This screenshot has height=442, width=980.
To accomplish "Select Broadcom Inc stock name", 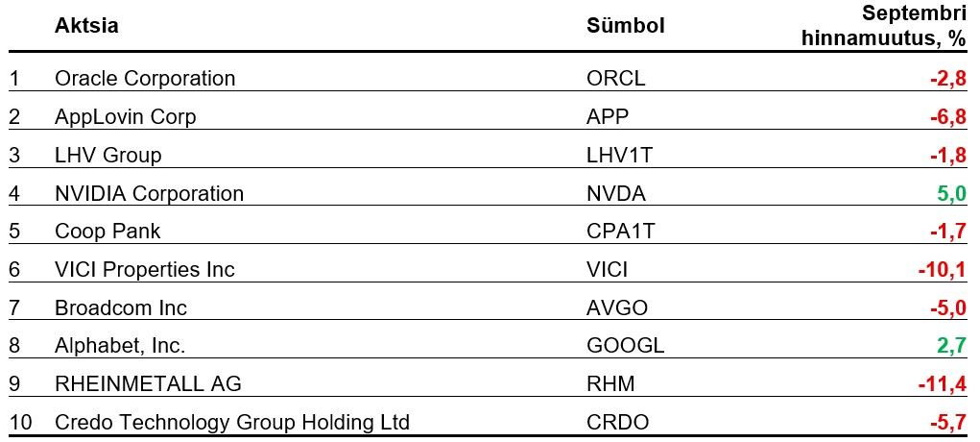I will pyautogui.click(x=121, y=307).
